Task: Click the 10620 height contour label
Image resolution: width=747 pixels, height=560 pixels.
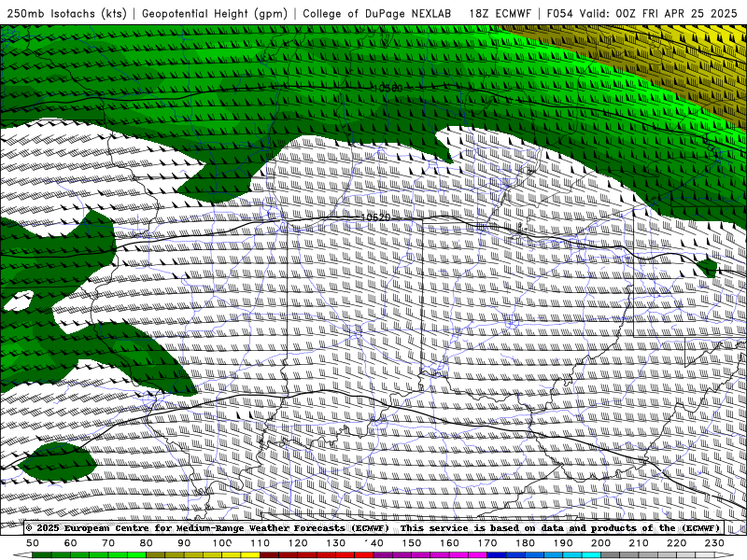Action: click(x=376, y=217)
